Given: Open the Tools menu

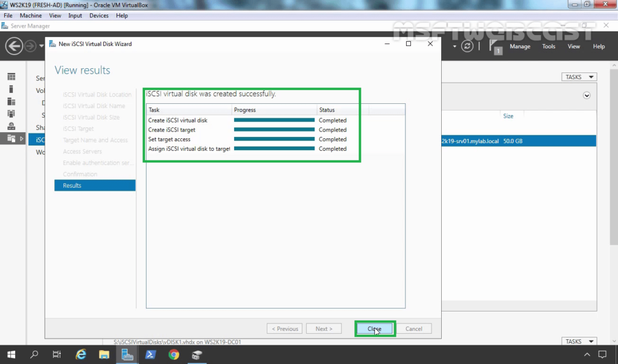Looking at the screenshot, I should click(548, 46).
